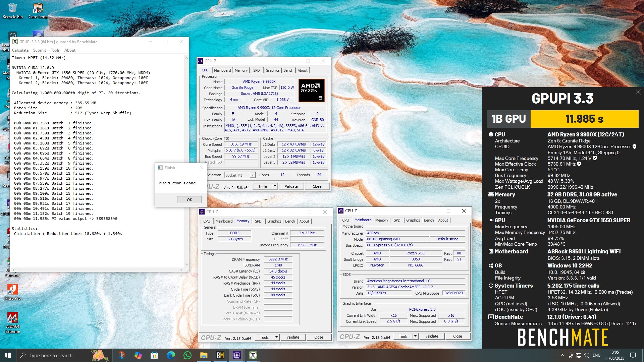The width and height of the screenshot is (644, 362).
Task: Click the 11.985 s result in BenchMate
Action: (584, 119)
